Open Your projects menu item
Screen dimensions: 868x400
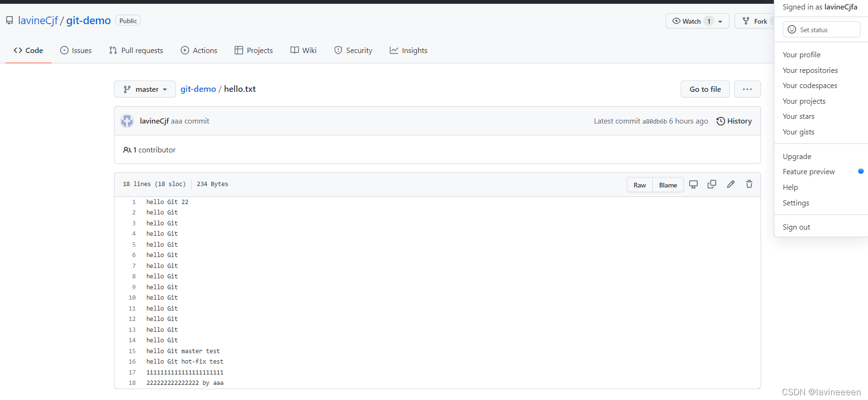(804, 101)
